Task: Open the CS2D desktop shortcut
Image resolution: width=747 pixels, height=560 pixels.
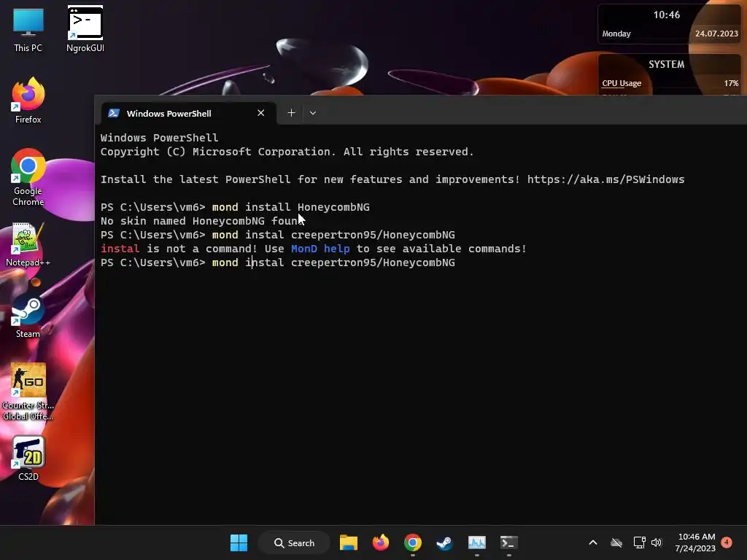Action: [28, 458]
